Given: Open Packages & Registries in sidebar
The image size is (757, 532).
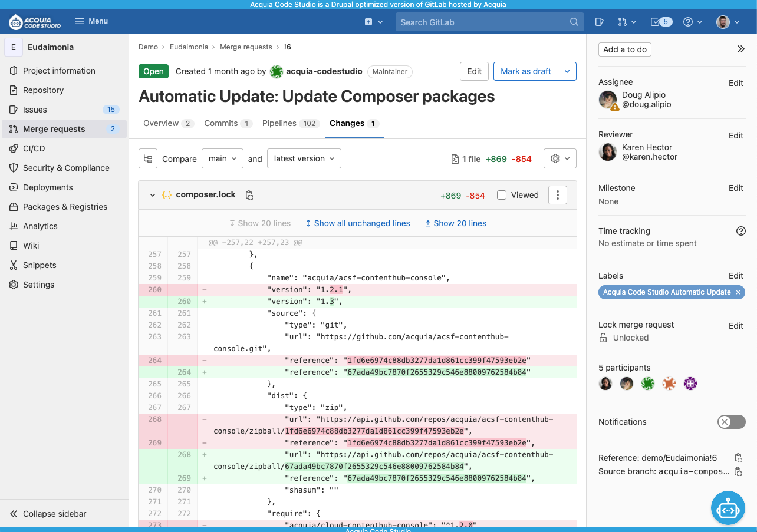Looking at the screenshot, I should click(x=65, y=207).
